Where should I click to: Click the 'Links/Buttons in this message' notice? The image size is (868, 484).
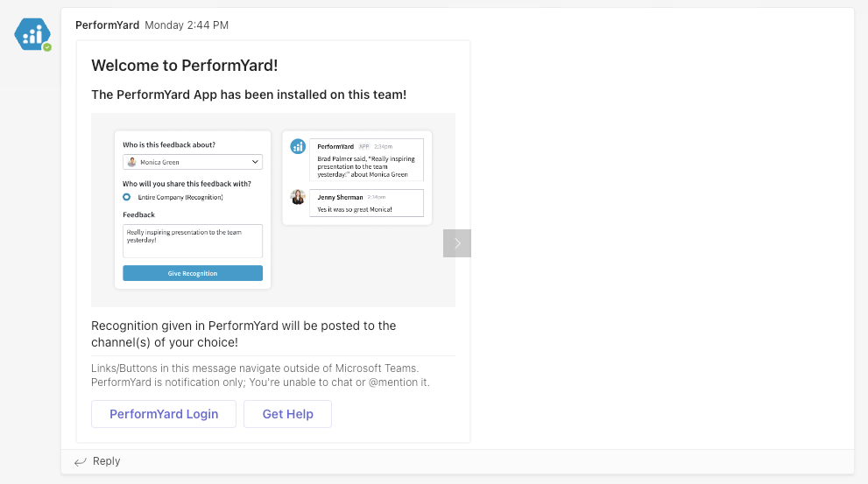coord(260,375)
